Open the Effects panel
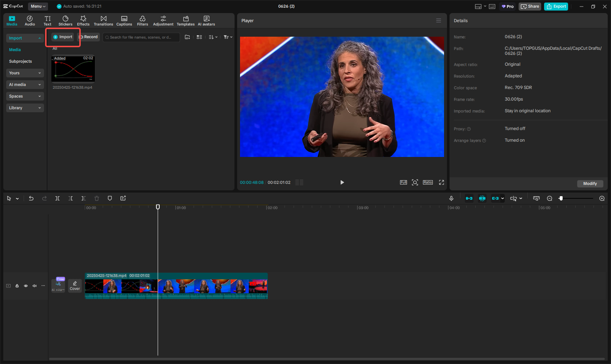 83,20
